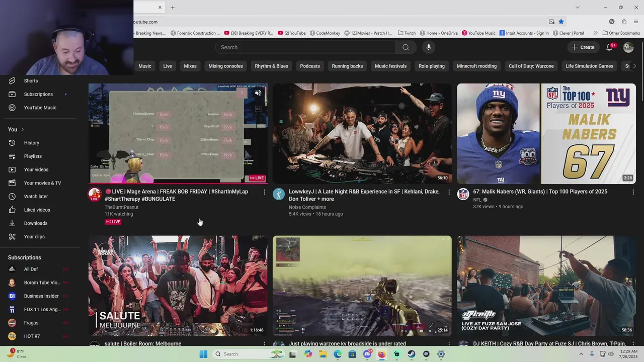Open the options menu for the Malik Nabers video
Viewport: 644px width, 362px height.
(x=633, y=192)
